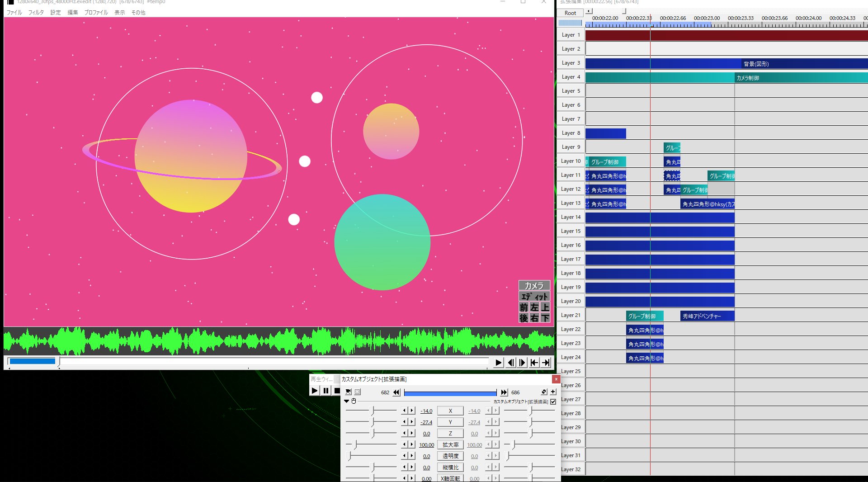Close the custom object settings dialog
Image resolution: width=868 pixels, height=482 pixels.
click(556, 379)
